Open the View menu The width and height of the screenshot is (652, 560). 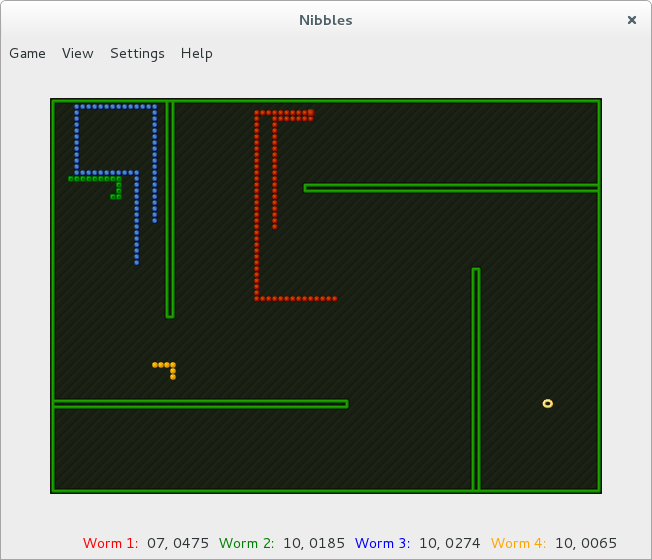(78, 53)
